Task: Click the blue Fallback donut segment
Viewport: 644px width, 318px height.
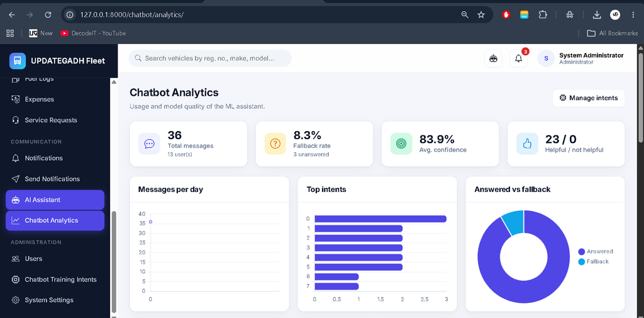Action: pyautogui.click(x=515, y=222)
